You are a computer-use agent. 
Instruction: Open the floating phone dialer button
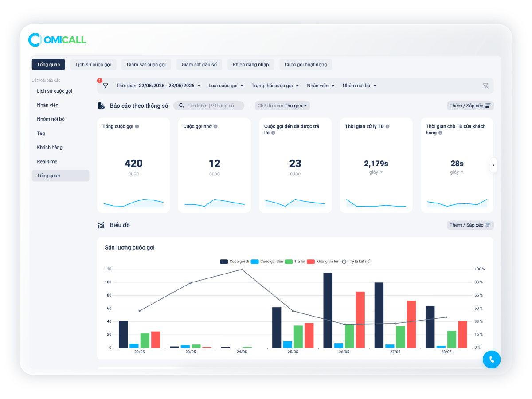492,359
